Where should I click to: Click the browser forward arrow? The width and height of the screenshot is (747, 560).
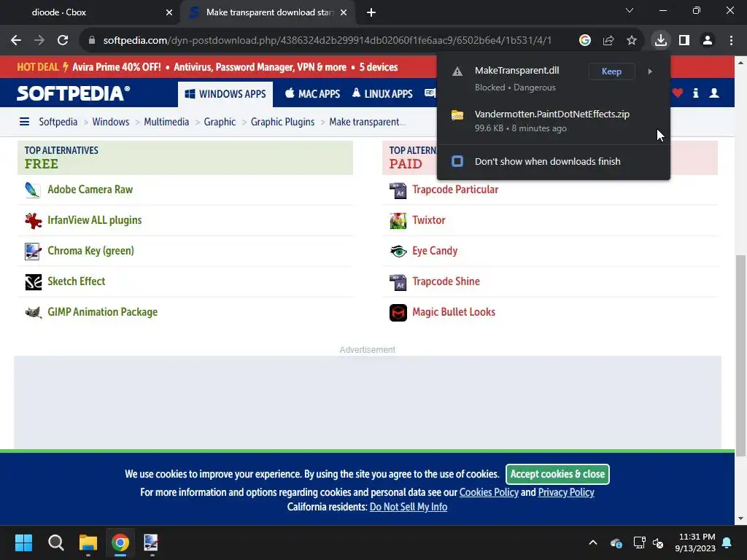39,41
